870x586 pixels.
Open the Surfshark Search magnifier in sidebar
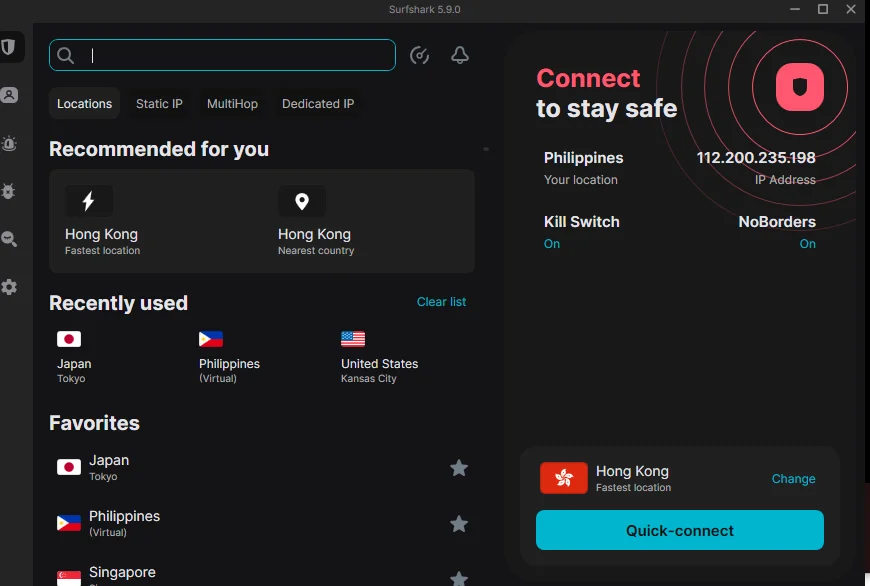point(9,239)
